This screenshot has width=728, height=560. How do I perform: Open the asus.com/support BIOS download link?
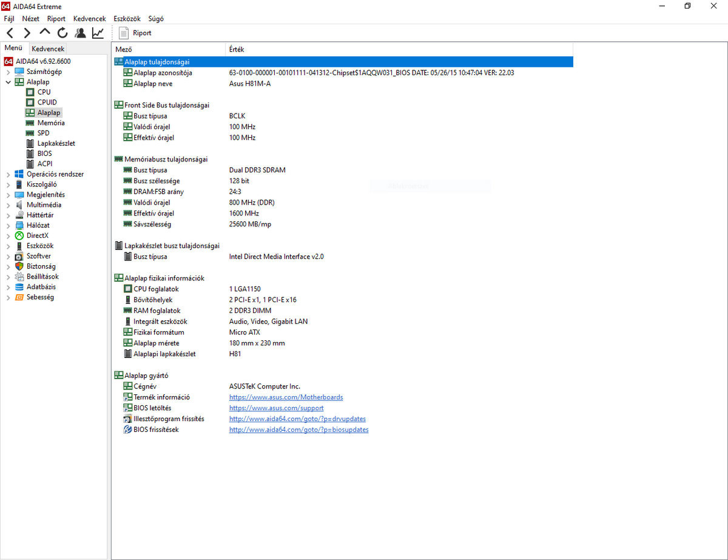point(276,408)
